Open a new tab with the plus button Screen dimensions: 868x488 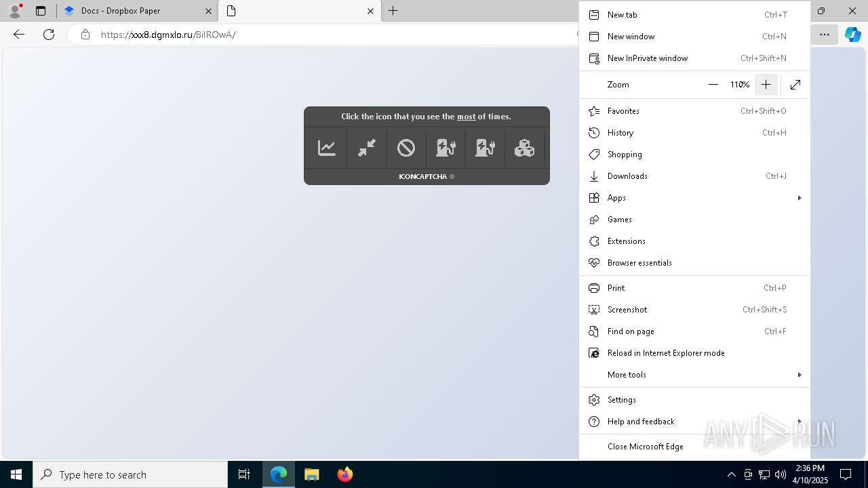point(393,11)
